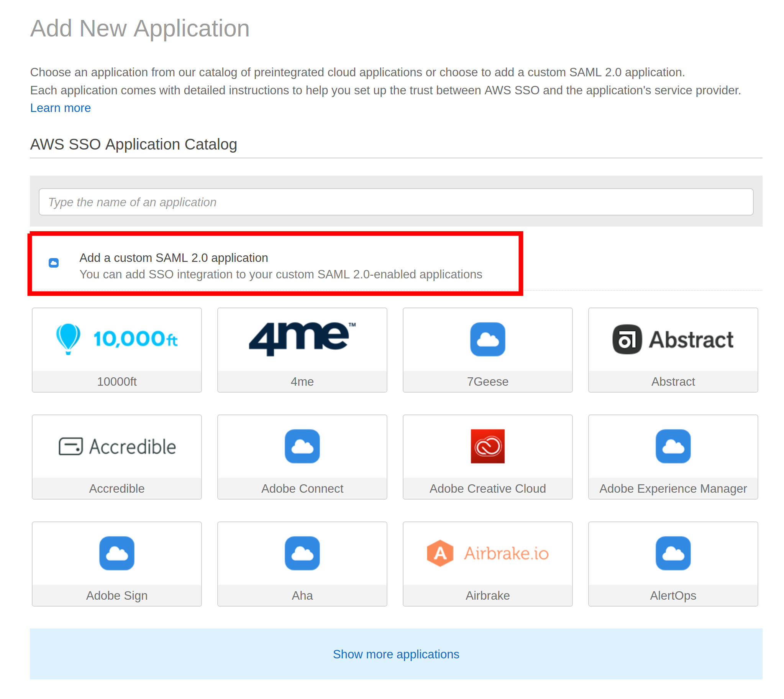This screenshot has width=784, height=699.
Task: Select the Adobe Connect cloud icon
Action: pos(302,446)
